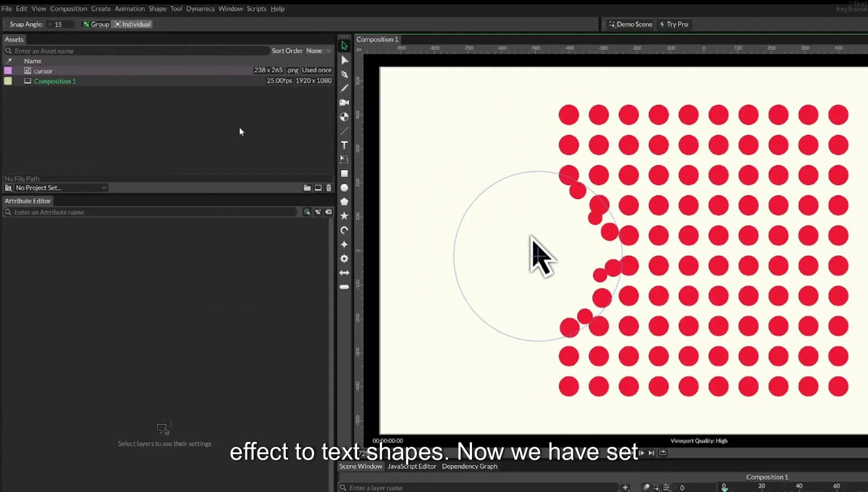Choose the Ellipse shape tool
Viewport: 868px width, 492px height.
point(344,188)
